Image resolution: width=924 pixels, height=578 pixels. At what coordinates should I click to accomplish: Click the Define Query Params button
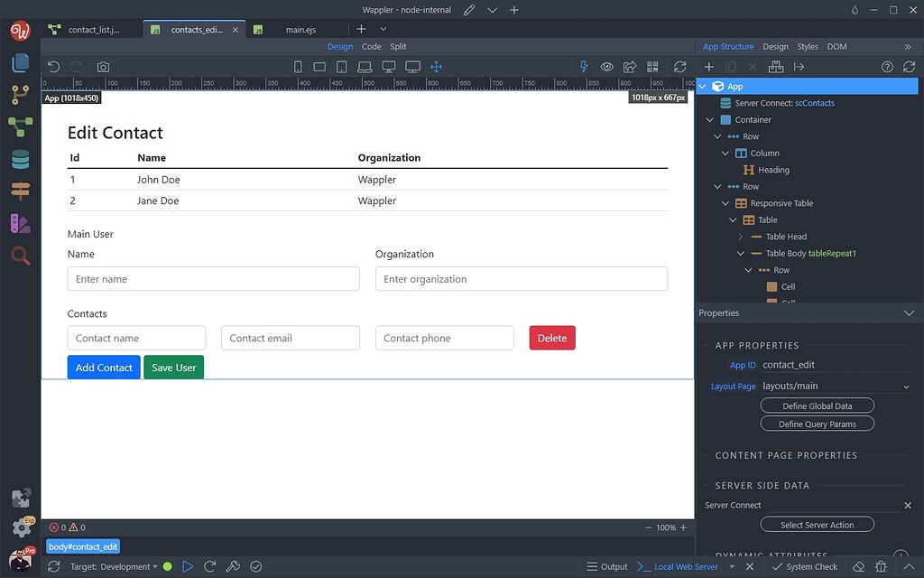pos(817,424)
